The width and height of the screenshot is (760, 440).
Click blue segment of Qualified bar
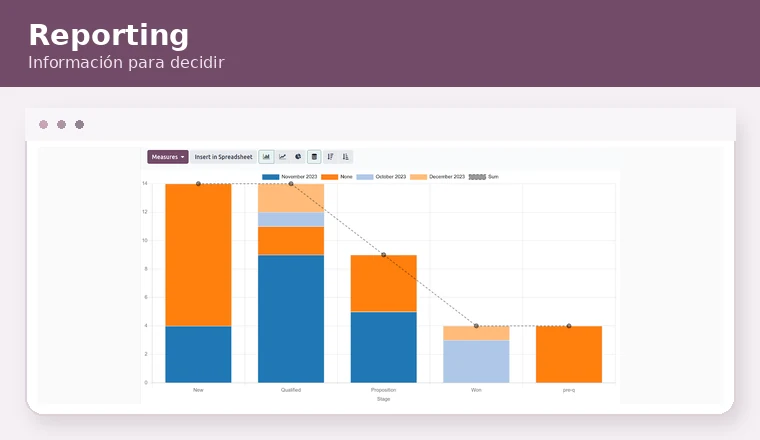(x=291, y=319)
